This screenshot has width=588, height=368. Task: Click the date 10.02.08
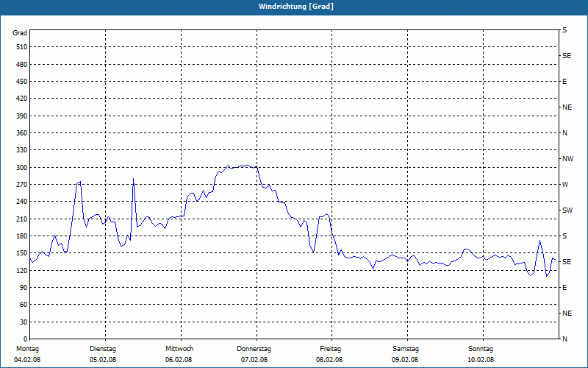[481, 360]
